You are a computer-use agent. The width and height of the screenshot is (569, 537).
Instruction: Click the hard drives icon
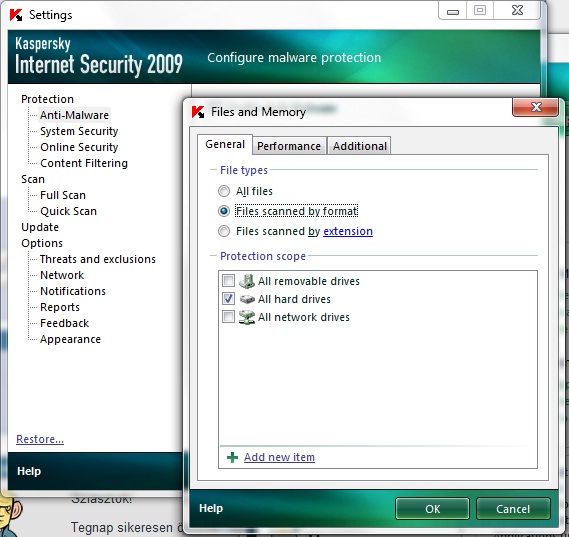[x=247, y=299]
